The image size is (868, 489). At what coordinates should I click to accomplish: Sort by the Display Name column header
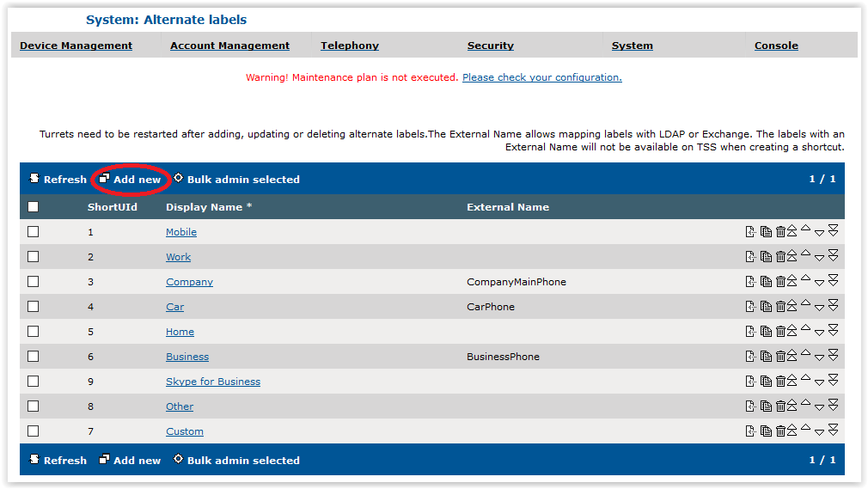(x=209, y=206)
